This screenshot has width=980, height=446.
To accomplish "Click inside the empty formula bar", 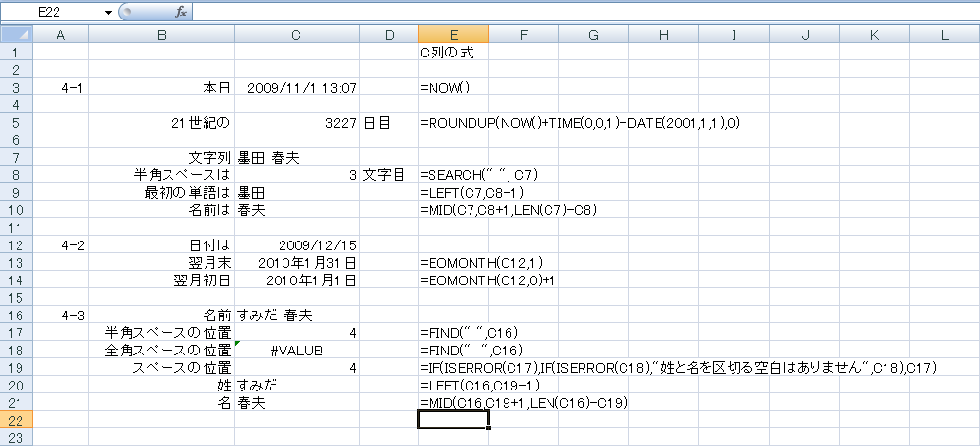I will coord(584,12).
